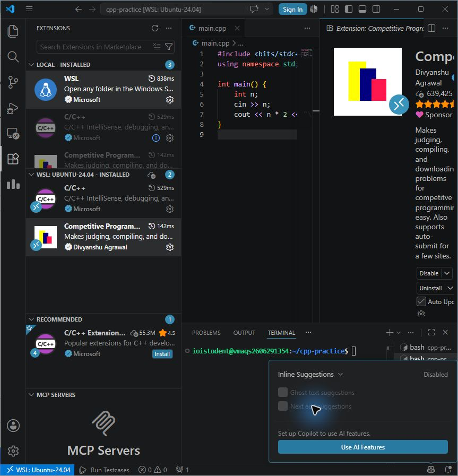Viewport: 458px width, 476px height.
Task: Open manage gear for Divyanshu Agrawal extension
Action: pos(170,247)
